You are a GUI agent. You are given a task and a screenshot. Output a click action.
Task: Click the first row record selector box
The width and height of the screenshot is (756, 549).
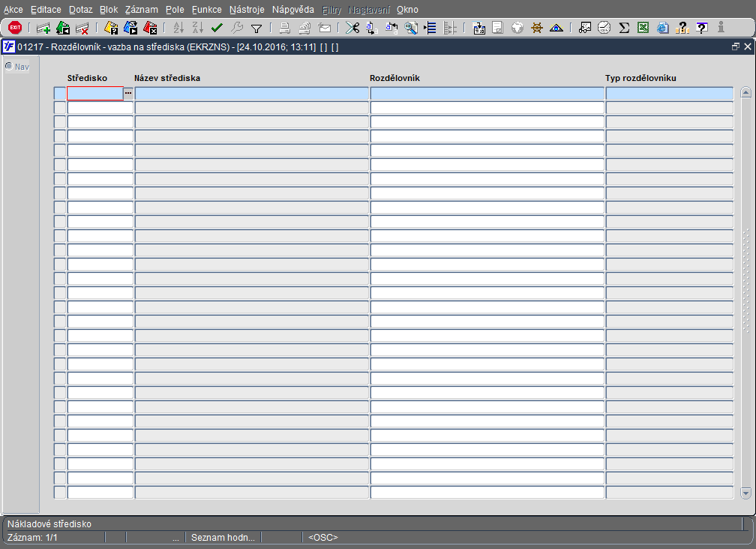tap(60, 93)
